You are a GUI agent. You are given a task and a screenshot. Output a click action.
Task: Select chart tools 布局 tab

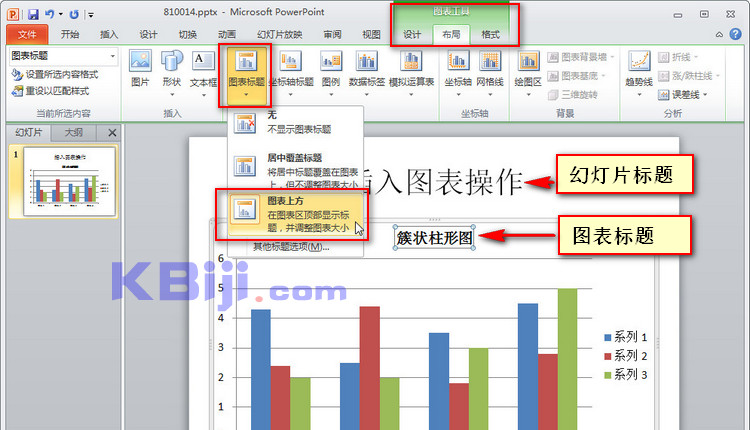coord(451,34)
